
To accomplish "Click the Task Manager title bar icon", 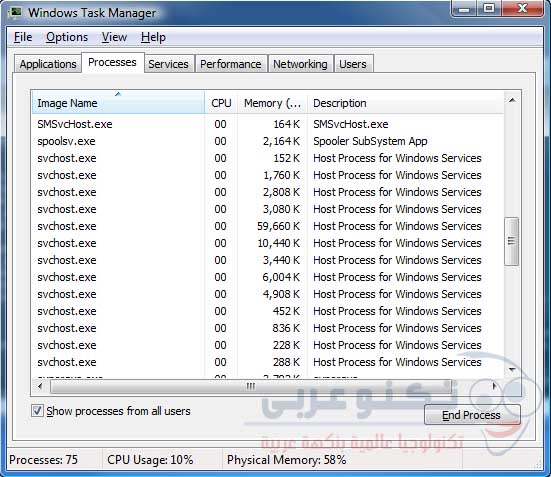I will 15,12.
